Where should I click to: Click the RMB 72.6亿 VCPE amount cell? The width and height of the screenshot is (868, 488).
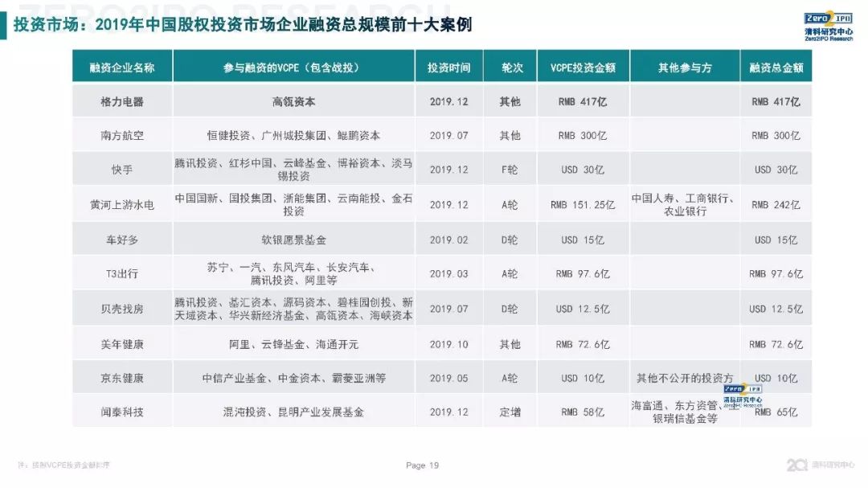583,344
